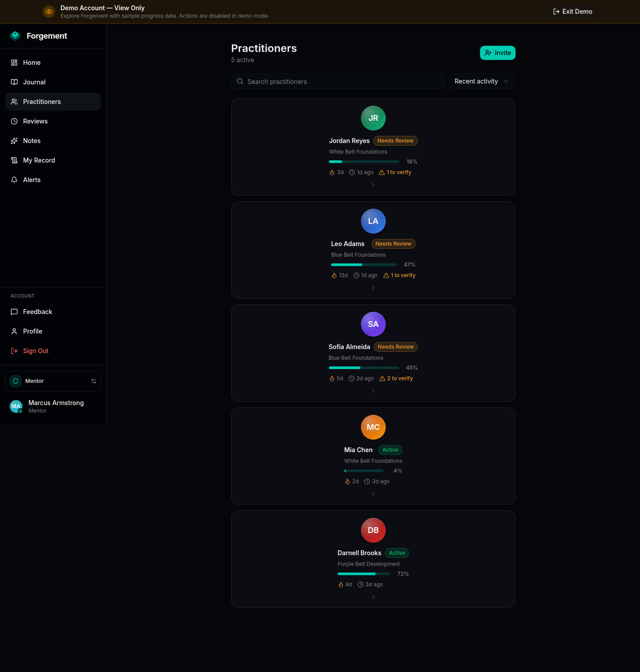Click Darnell Brooks Active badge
640x672 pixels.
[397, 553]
